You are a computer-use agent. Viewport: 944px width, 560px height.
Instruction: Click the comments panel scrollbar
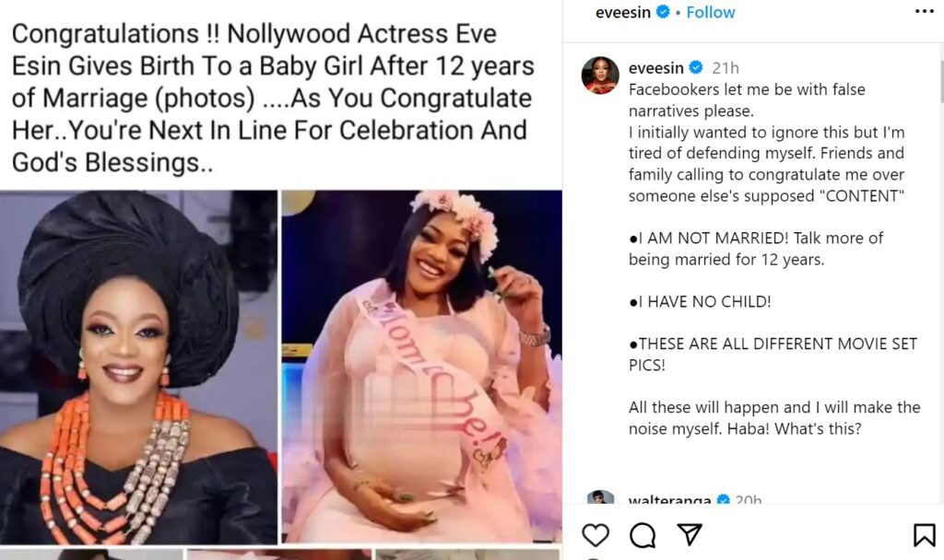pos(939,83)
